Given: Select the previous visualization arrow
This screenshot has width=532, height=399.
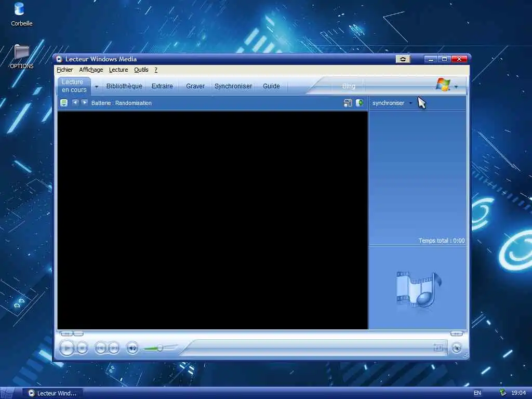Looking at the screenshot, I should [x=75, y=102].
